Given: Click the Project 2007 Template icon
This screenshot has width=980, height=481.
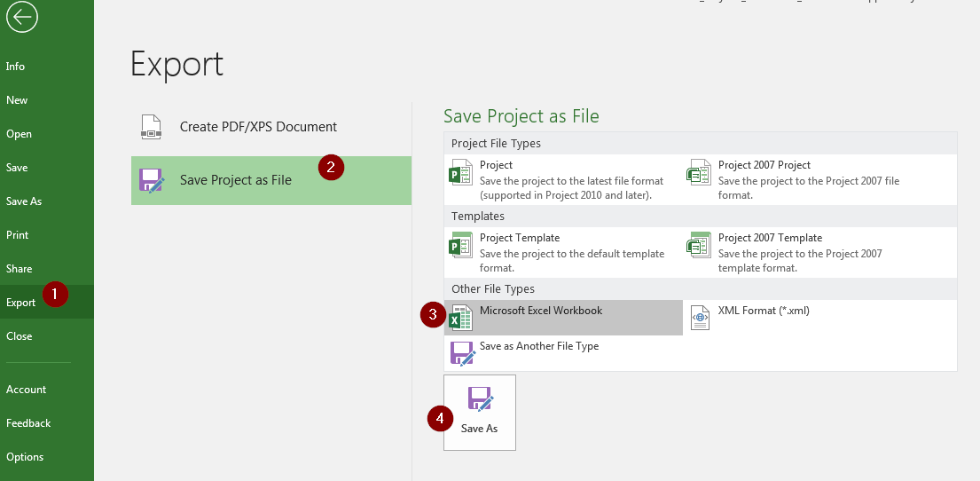Looking at the screenshot, I should point(699,245).
